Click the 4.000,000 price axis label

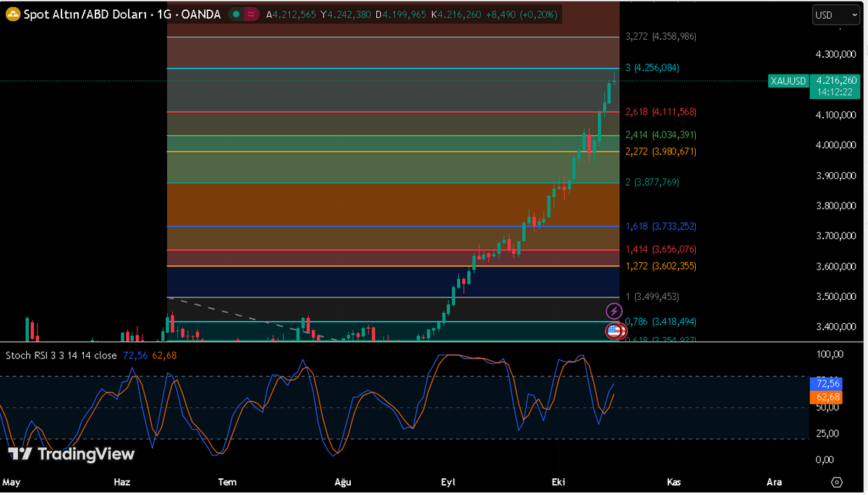837,145
